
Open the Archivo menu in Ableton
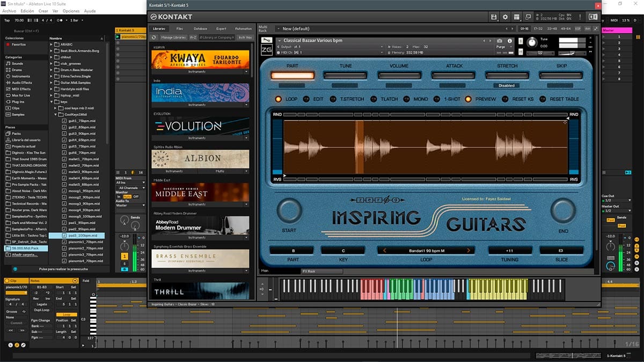click(10, 11)
